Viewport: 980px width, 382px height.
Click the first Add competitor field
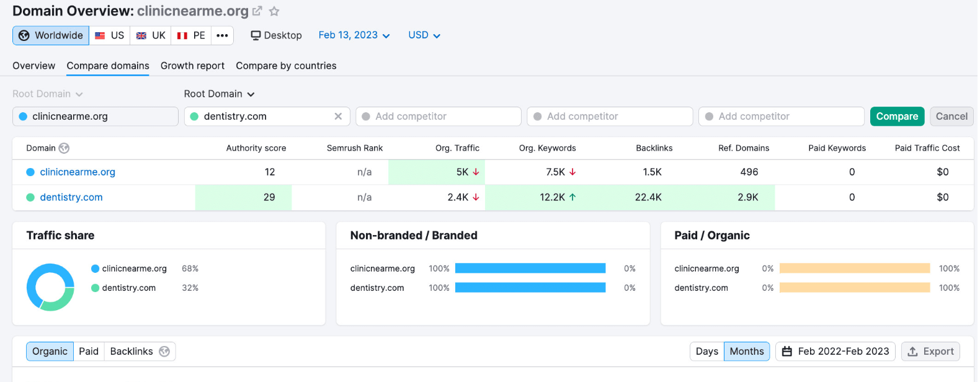439,117
